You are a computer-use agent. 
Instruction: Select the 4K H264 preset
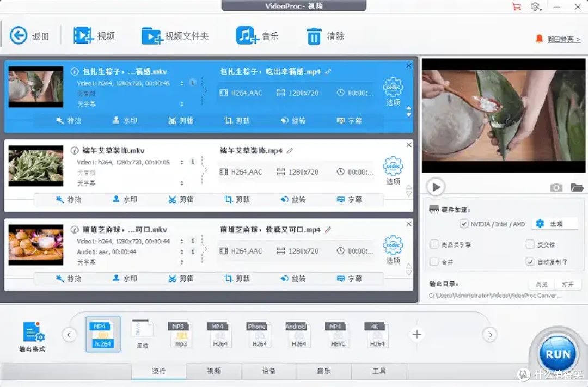point(377,334)
